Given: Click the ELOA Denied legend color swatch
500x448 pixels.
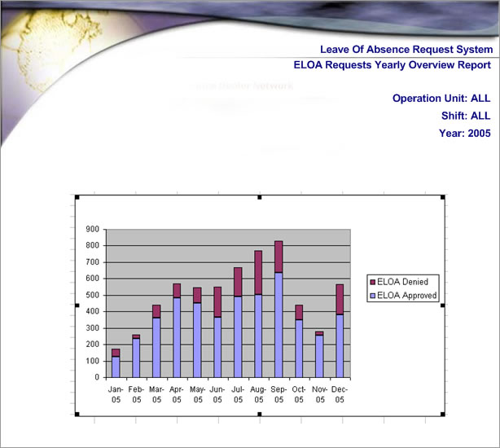Looking at the screenshot, I should (x=373, y=282).
